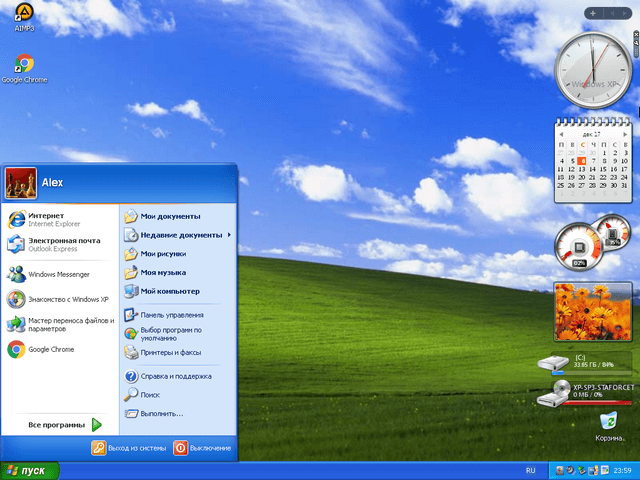Click the Alex user account picture

[21, 183]
